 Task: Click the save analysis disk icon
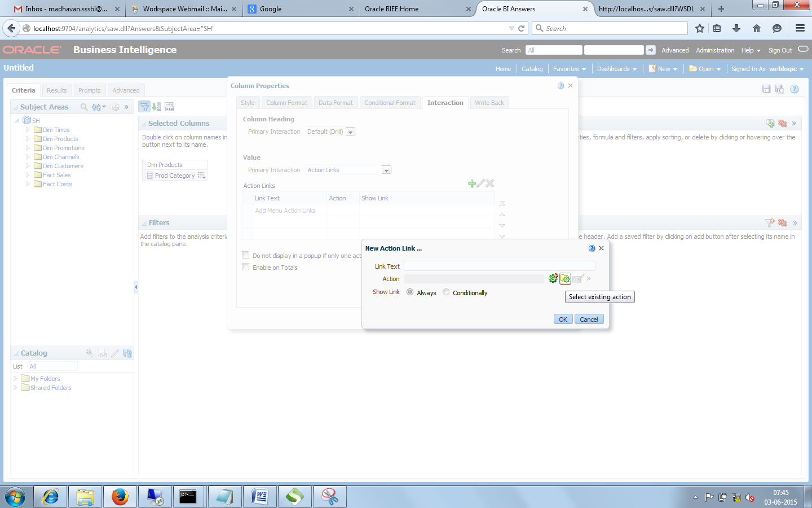(766, 89)
